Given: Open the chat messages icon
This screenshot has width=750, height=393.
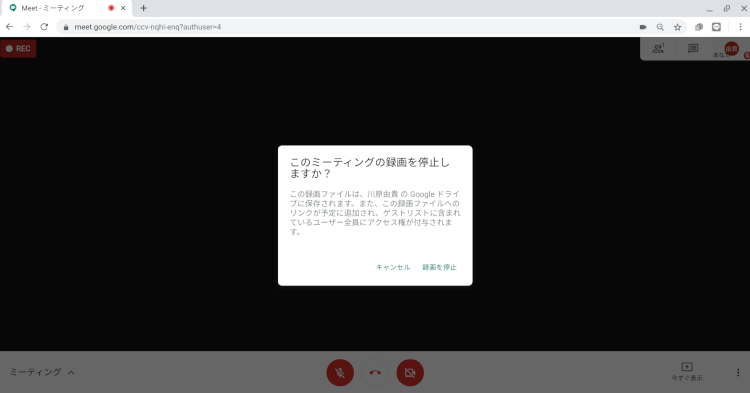Looking at the screenshot, I should tap(693, 48).
